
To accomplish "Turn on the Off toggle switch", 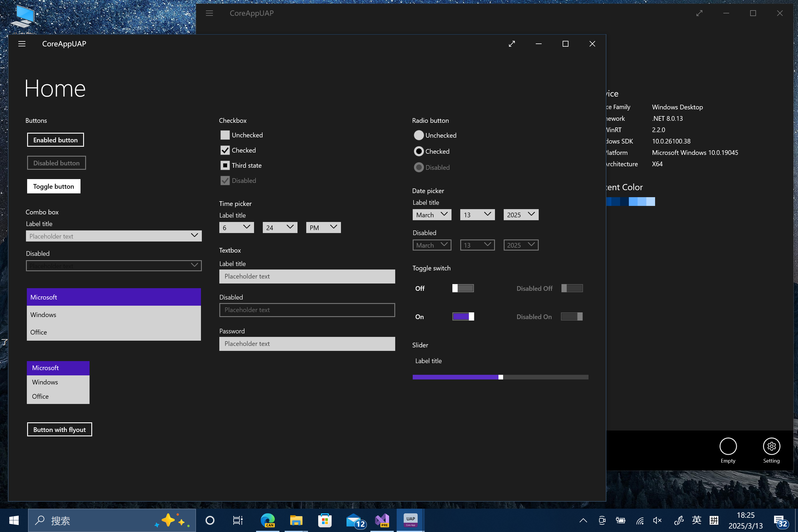I will pos(463,288).
